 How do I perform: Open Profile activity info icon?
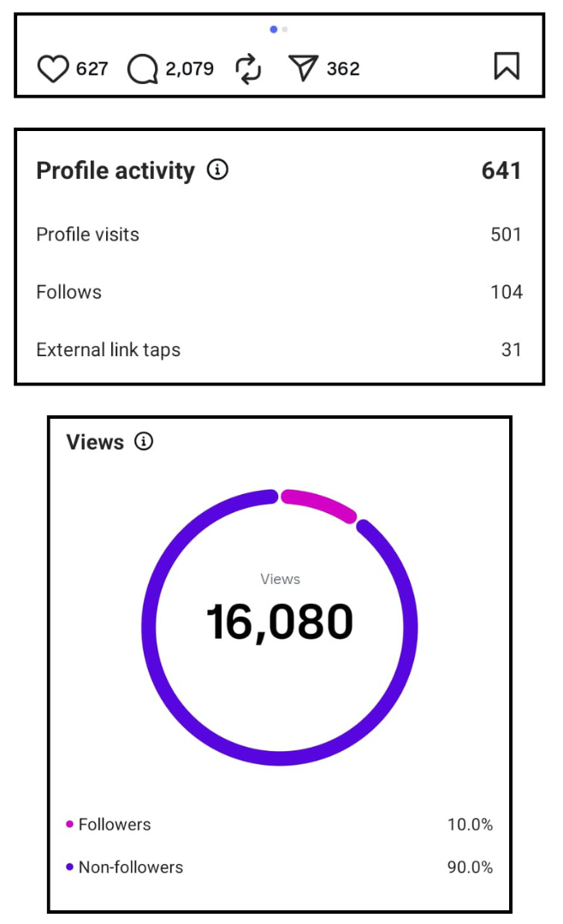pos(217,170)
